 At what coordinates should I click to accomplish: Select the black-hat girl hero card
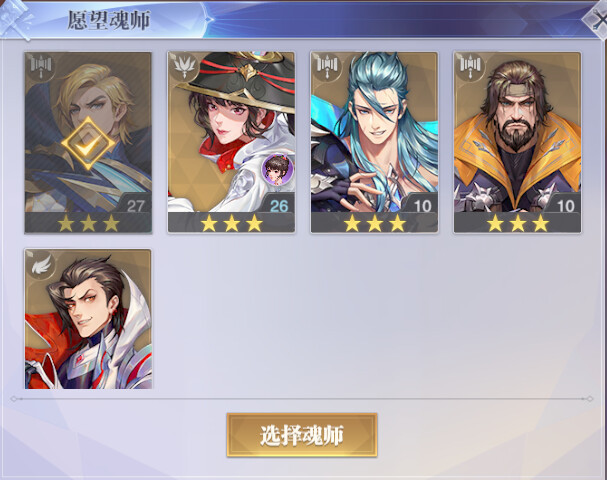click(231, 142)
